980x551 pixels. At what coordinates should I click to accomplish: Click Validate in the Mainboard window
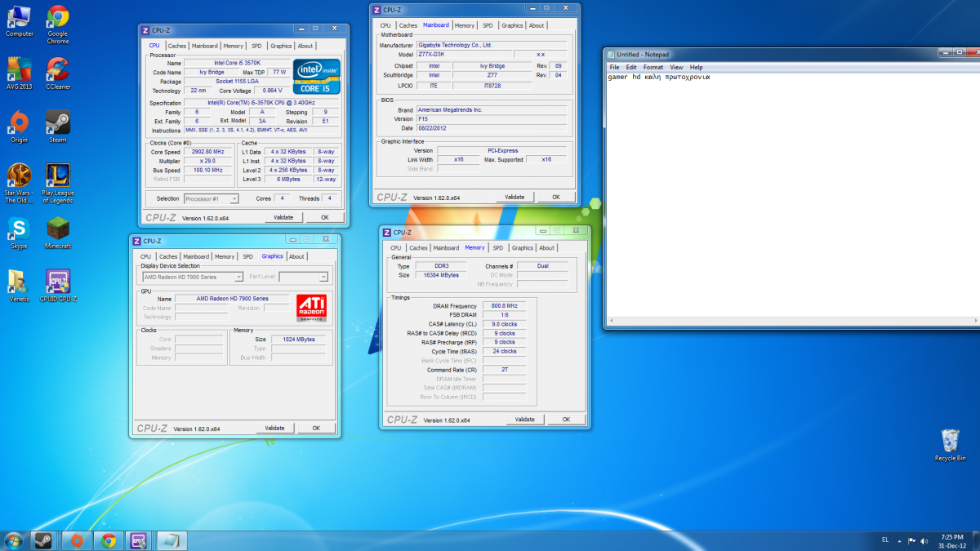click(x=514, y=198)
